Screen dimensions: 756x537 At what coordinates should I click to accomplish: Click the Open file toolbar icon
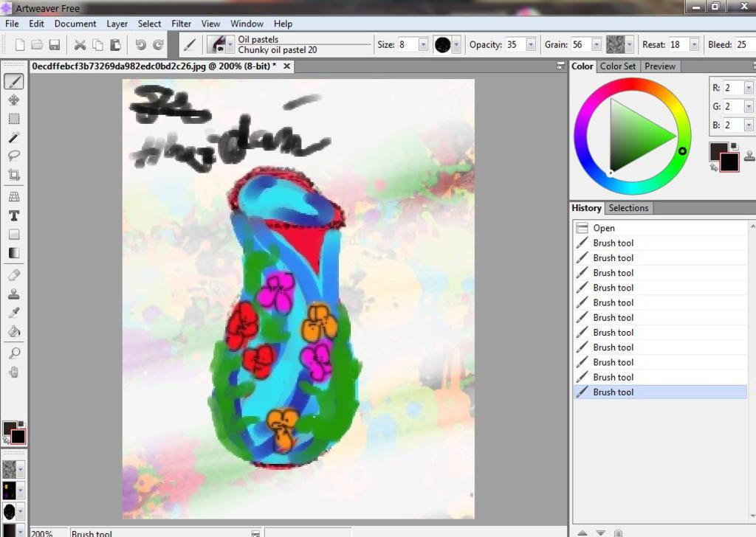[37, 45]
